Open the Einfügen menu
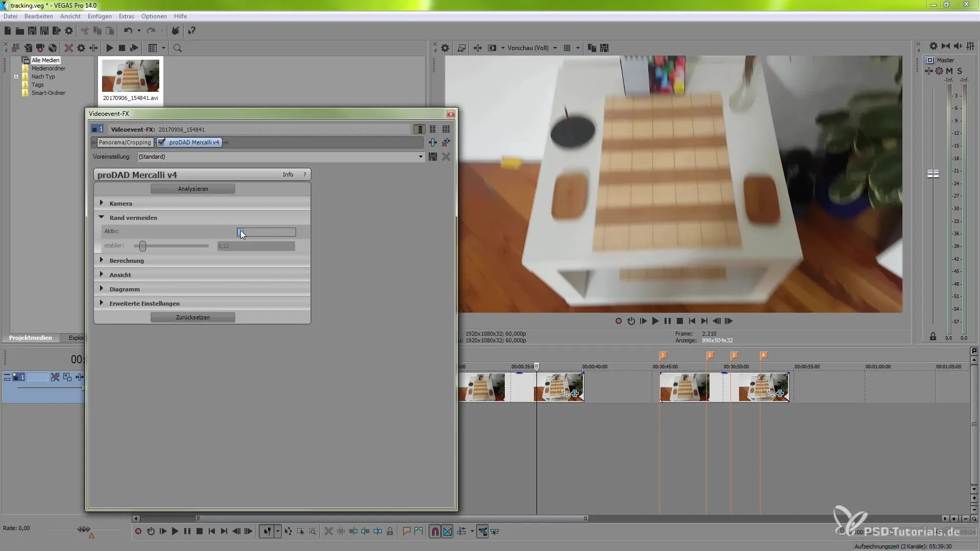The width and height of the screenshot is (980, 551). pyautogui.click(x=100, y=16)
